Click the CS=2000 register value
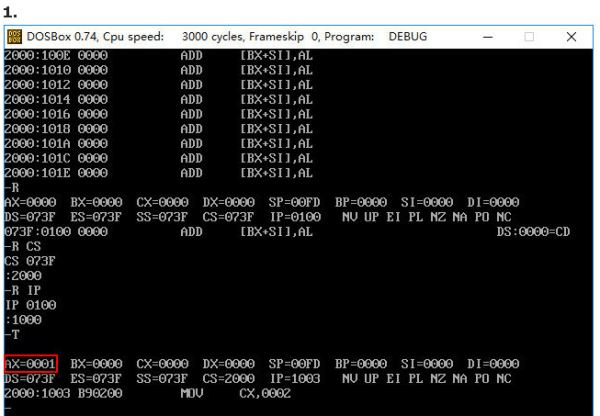 228,378
